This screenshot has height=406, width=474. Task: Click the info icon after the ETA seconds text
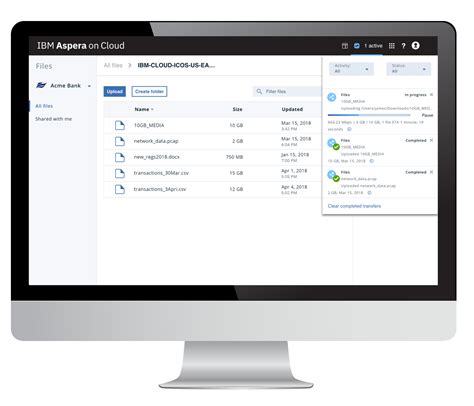pyautogui.click(x=349, y=129)
